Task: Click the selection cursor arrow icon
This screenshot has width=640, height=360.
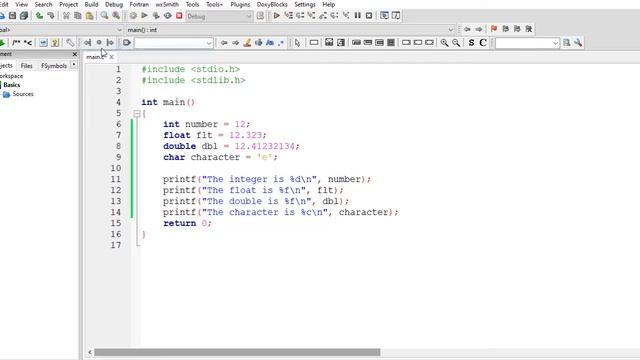Action: pyautogui.click(x=297, y=42)
